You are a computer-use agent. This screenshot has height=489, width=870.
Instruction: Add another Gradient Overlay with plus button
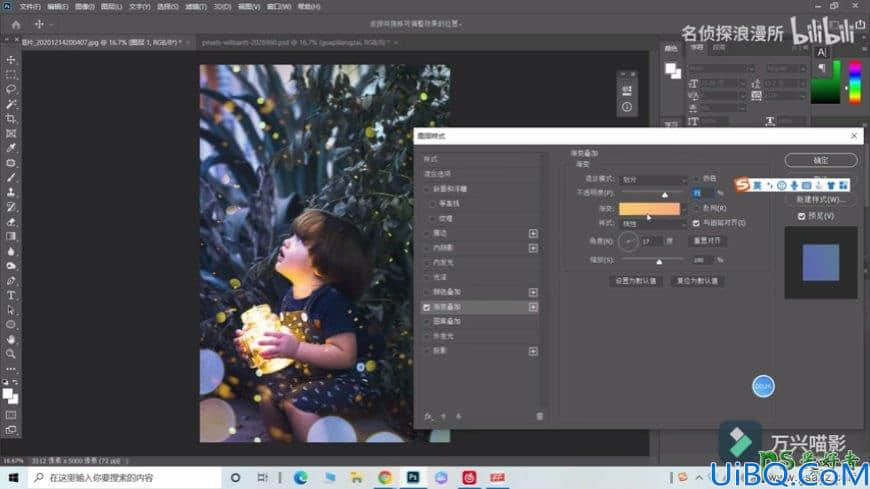pos(533,307)
